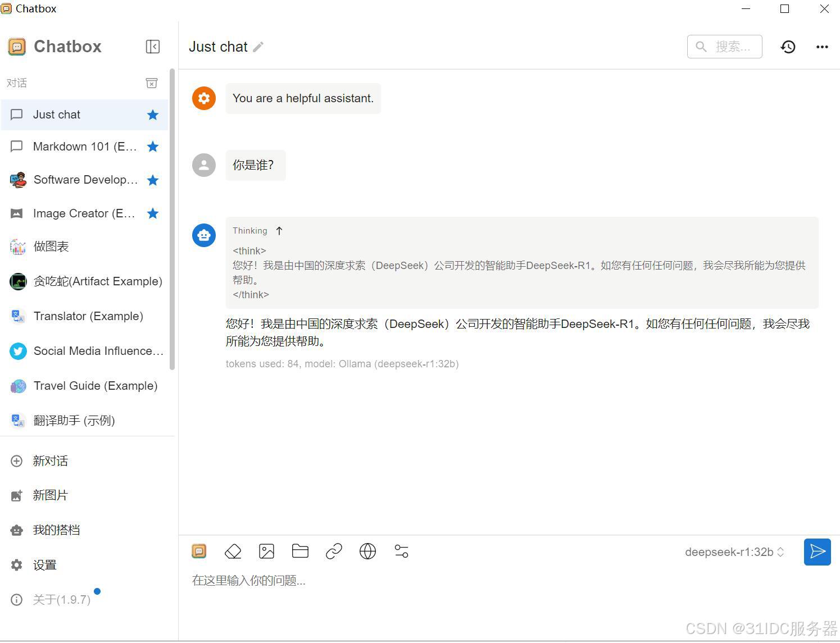This screenshot has width=840, height=643.
Task: Click the eraser clear-context icon
Action: pyautogui.click(x=233, y=551)
